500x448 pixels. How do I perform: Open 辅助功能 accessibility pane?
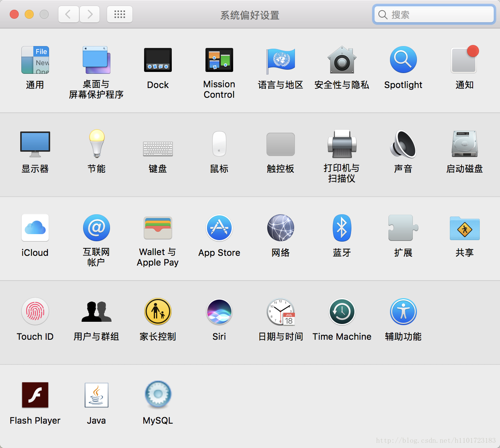pos(403,312)
